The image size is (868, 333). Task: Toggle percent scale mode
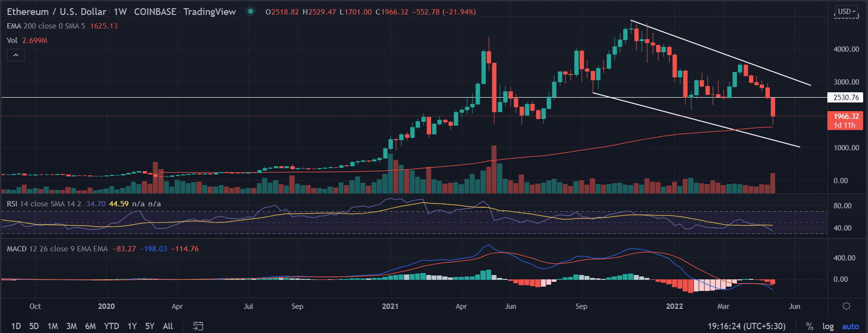pos(809,326)
